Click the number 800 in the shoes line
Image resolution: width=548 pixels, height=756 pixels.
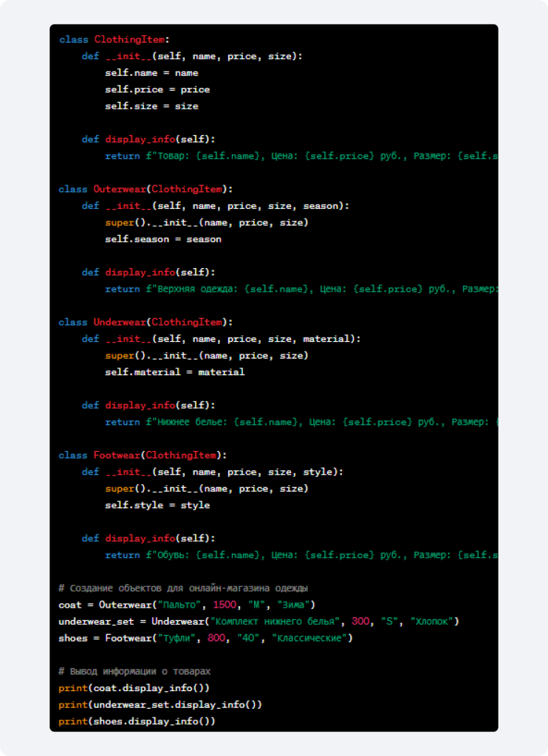click(216, 639)
